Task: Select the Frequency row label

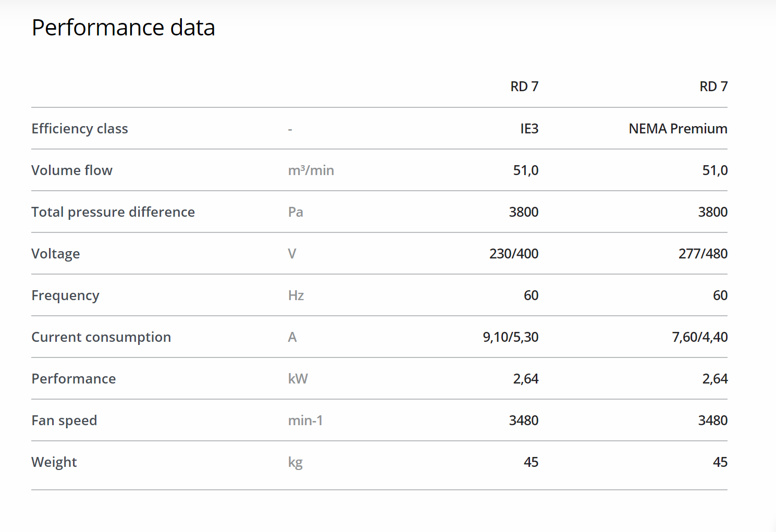Action: coord(65,295)
